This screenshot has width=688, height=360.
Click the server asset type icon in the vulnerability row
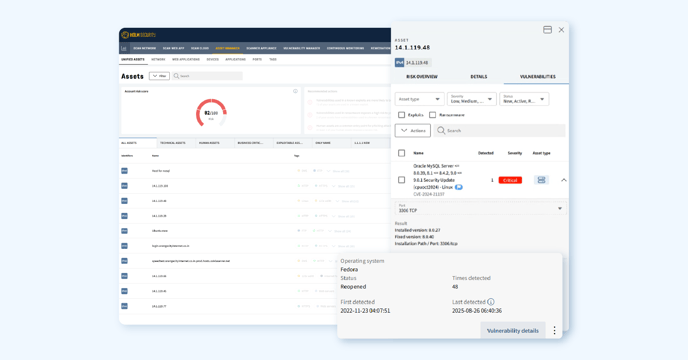pyautogui.click(x=541, y=180)
